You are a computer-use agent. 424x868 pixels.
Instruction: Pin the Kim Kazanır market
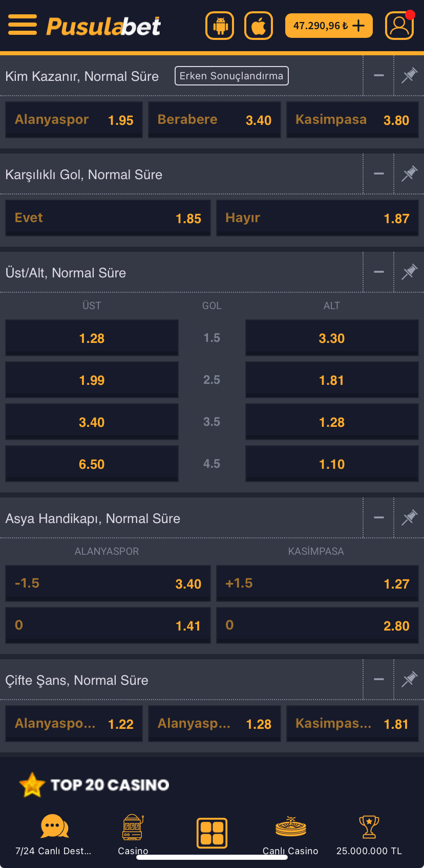point(409,75)
